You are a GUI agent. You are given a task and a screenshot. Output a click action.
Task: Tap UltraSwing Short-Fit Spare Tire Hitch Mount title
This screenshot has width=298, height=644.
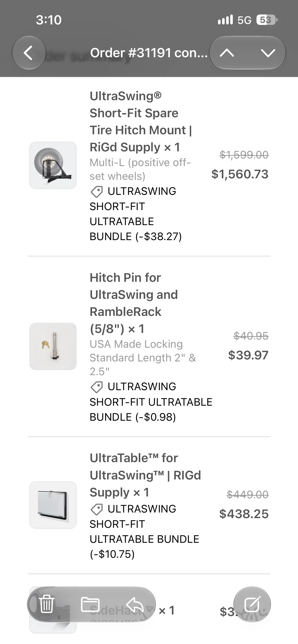point(141,122)
